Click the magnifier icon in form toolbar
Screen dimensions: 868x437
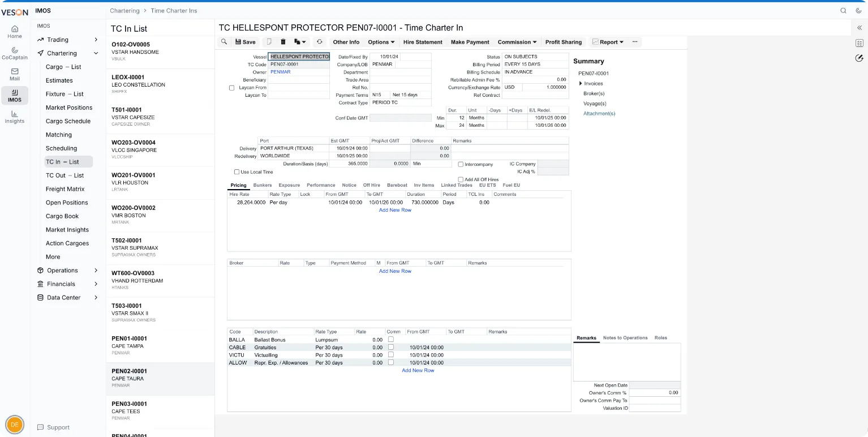point(224,42)
